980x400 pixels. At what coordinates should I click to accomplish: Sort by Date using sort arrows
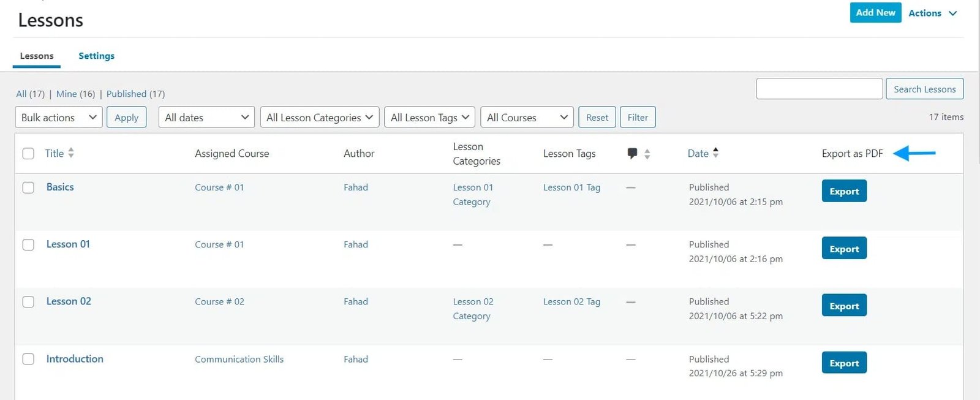point(715,153)
